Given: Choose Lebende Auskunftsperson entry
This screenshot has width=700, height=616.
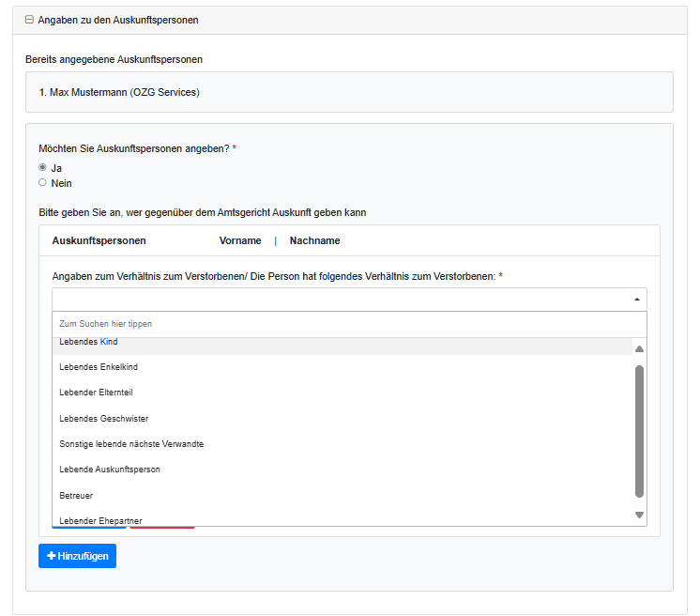Looking at the screenshot, I should (x=110, y=470).
